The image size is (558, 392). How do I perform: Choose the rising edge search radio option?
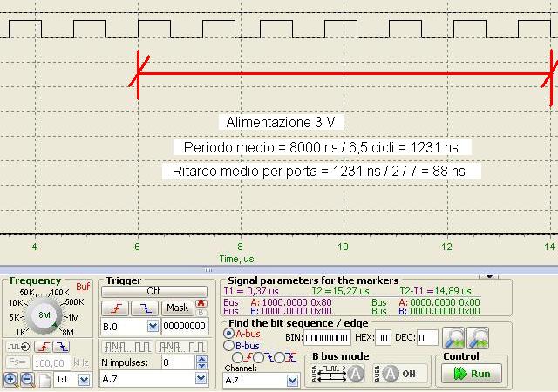point(237,357)
